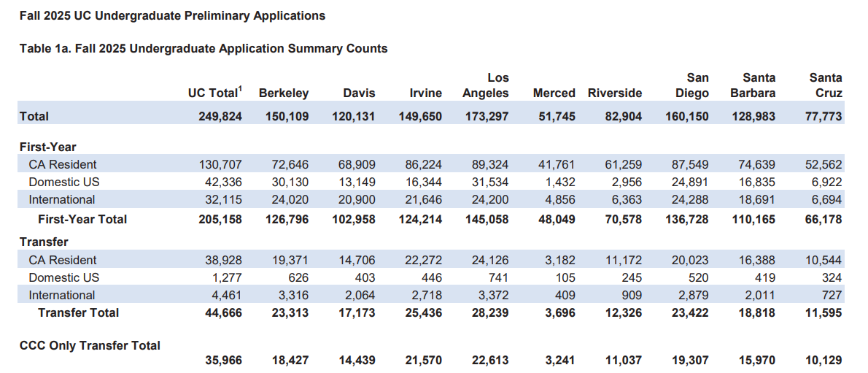This screenshot has height=373, width=868.
Task: Click Davis first-year International 20,900
Action: pyautogui.click(x=357, y=199)
